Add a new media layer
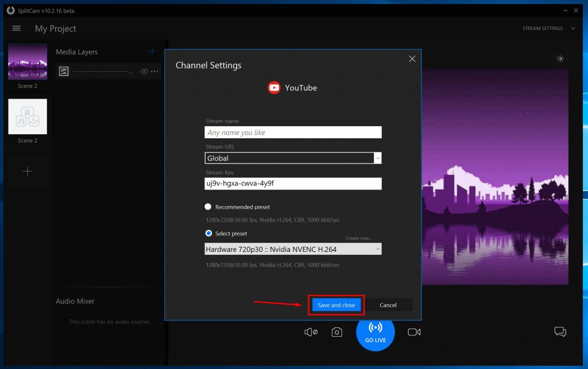Viewport: 588px width, 369px height. [152, 51]
